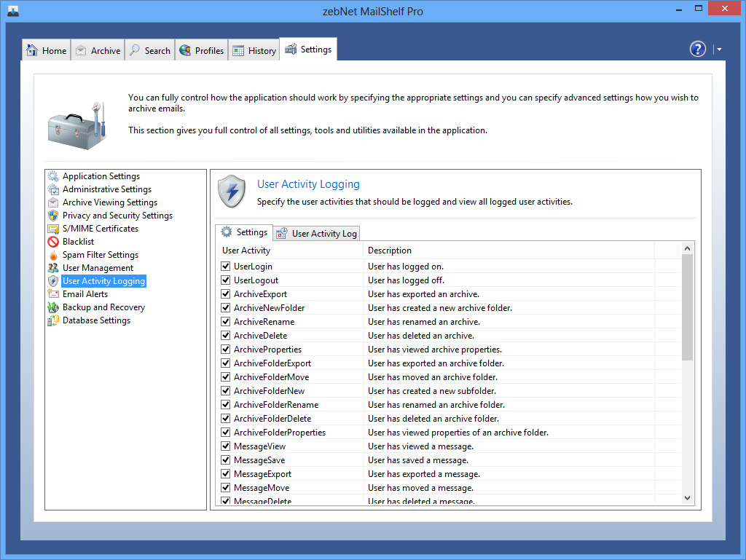The width and height of the screenshot is (746, 560).
Task: Click the list scrollbar down arrow
Action: pos(687,497)
